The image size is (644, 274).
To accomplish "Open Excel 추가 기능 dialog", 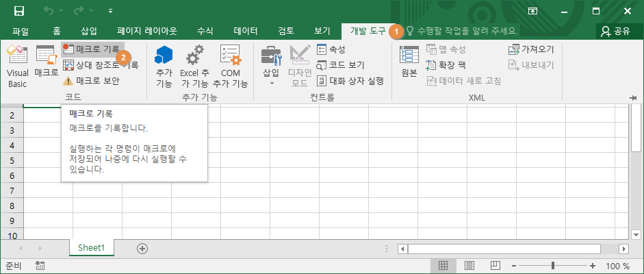I will click(194, 67).
